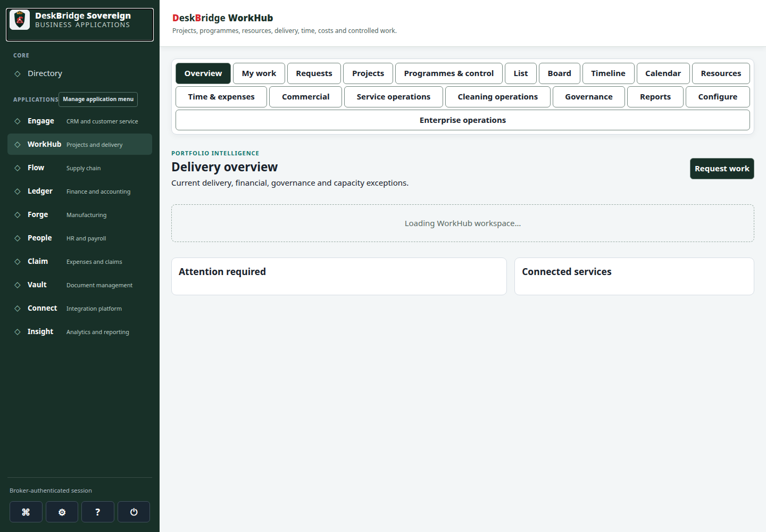Open the Reports tab
This screenshot has height=532, width=766.
coord(655,97)
